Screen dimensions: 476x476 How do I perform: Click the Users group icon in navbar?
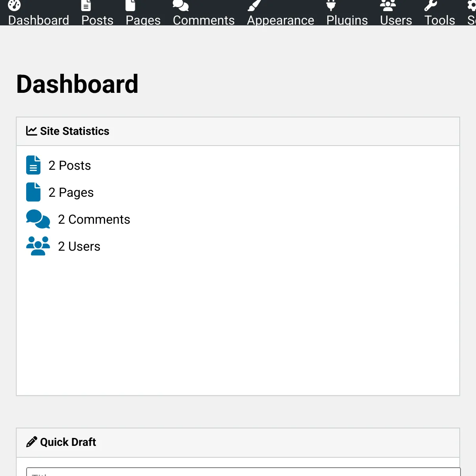click(x=388, y=6)
